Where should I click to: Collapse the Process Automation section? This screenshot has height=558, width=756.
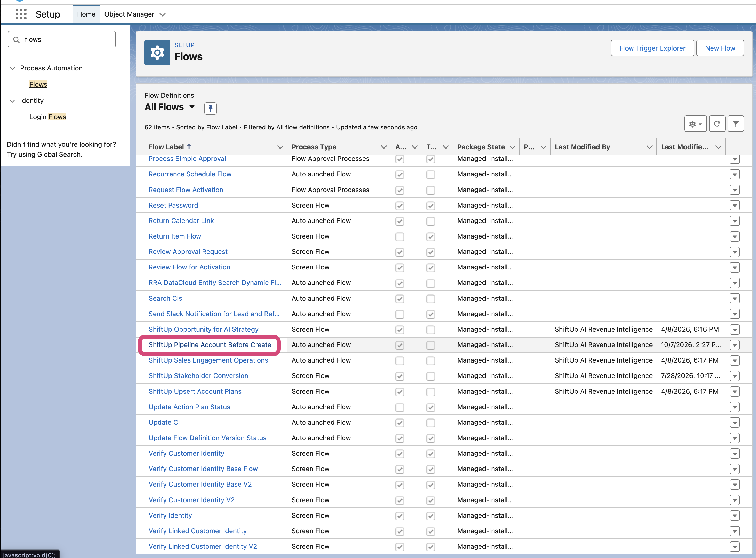click(12, 68)
